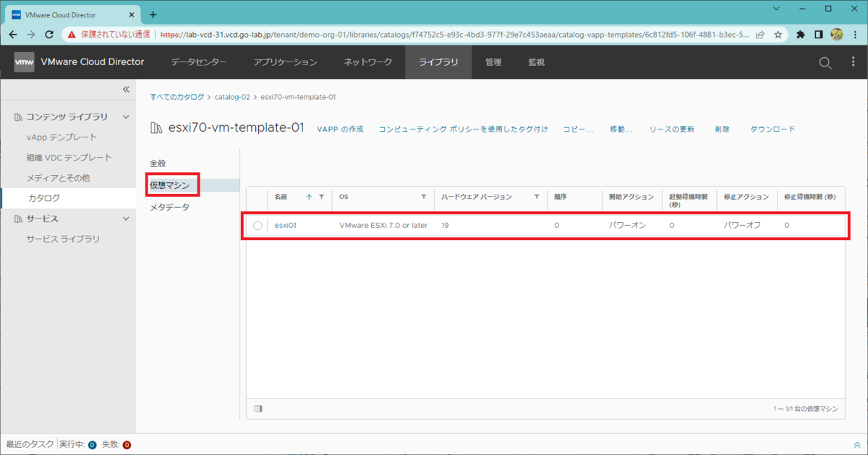Viewport: 868px width, 455px height.
Task: Open the アプリケーション top menu
Action: click(x=286, y=62)
